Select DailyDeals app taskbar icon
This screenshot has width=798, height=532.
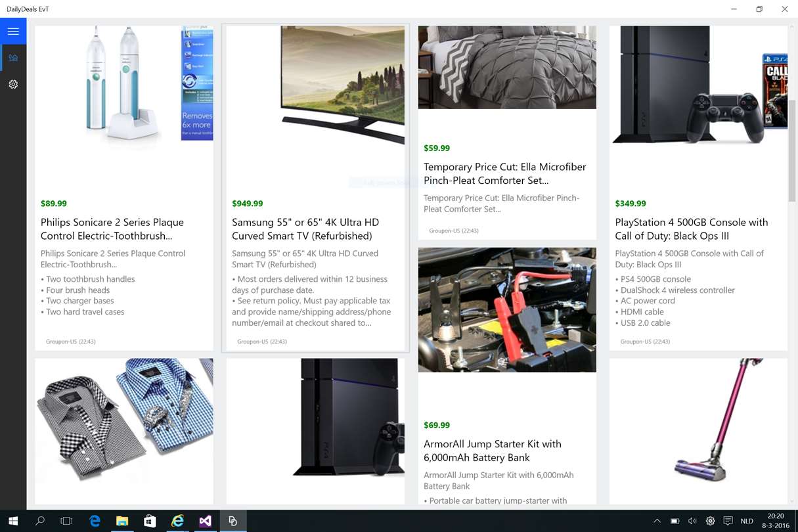[233, 521]
